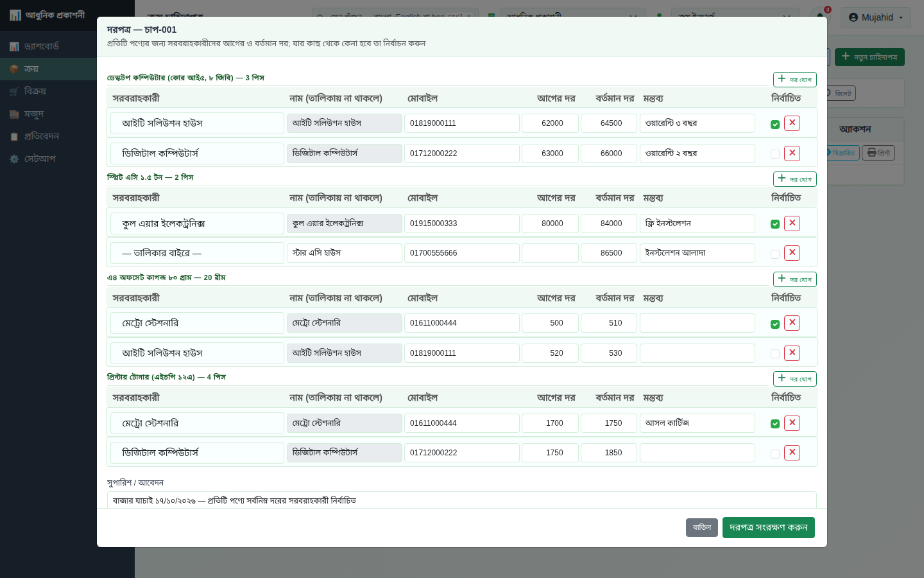Click the mobile field showing 01700555666
Viewport: 924px width, 578px height.
(x=461, y=253)
